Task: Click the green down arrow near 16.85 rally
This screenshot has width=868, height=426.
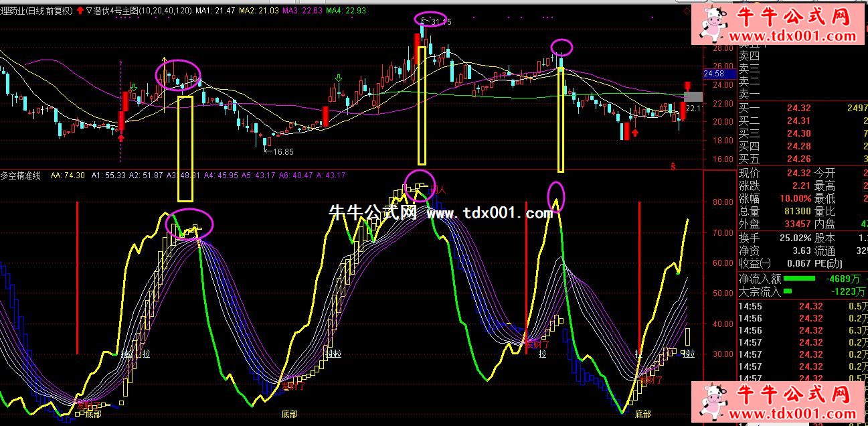Action: [x=339, y=80]
